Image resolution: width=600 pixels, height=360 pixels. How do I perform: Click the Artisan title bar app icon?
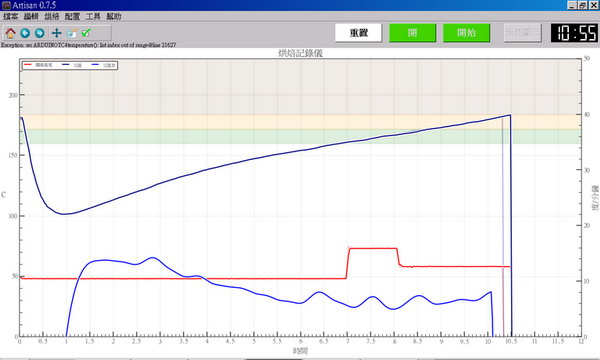coord(6,5)
